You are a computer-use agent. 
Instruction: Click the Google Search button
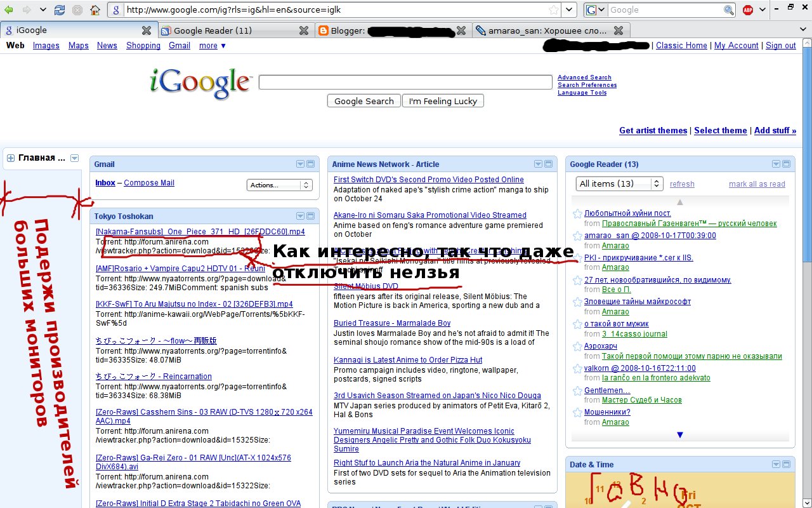pos(364,101)
